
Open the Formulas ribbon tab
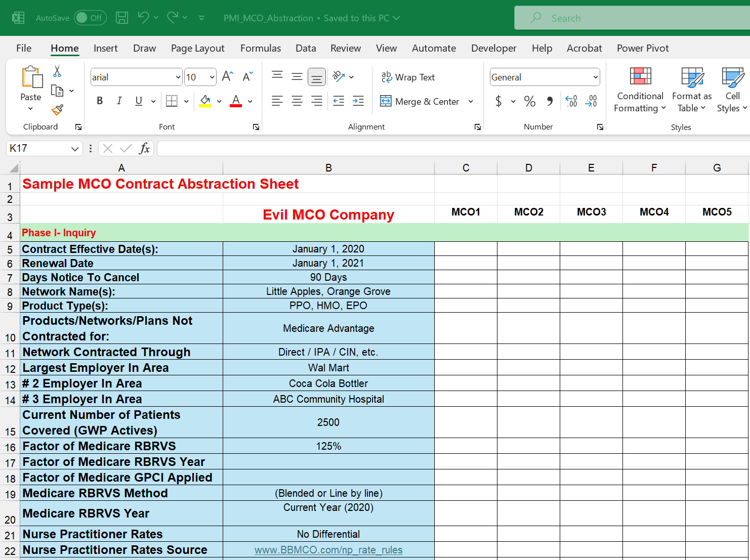point(260,48)
